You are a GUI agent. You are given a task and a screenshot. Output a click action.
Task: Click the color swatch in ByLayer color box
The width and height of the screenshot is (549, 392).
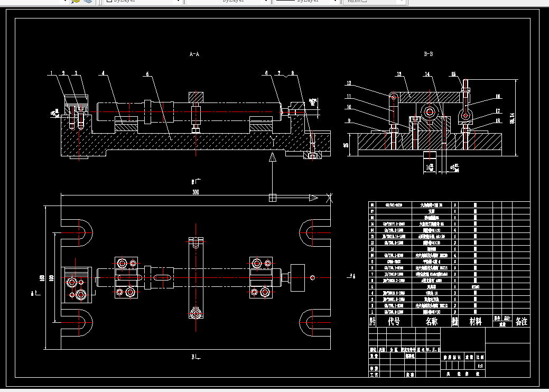coord(109,1)
